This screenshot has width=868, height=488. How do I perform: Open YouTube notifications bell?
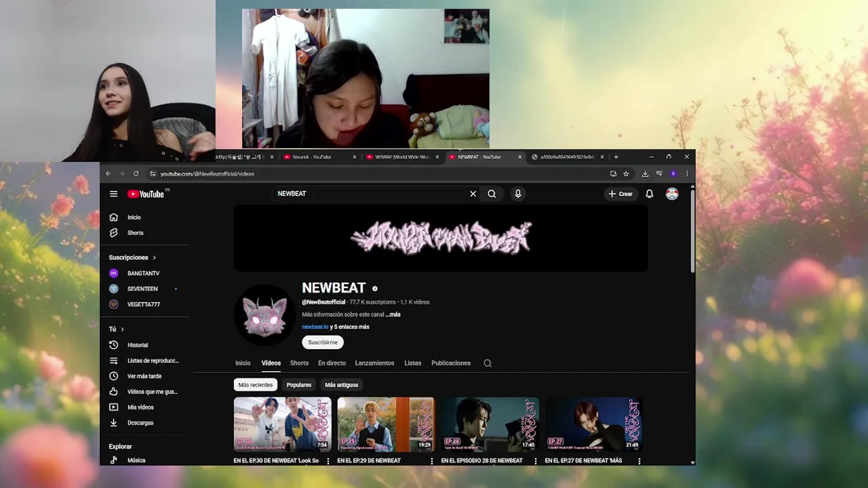[x=649, y=194]
